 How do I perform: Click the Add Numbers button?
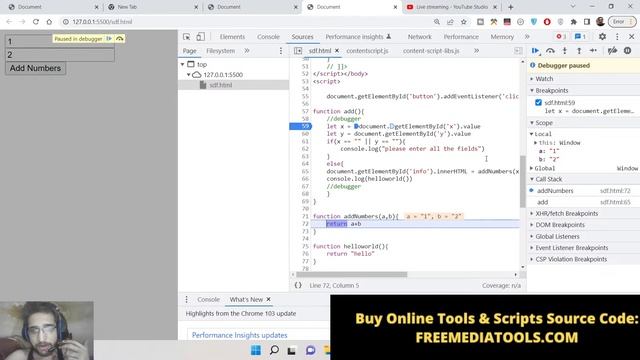pyautogui.click(x=36, y=68)
